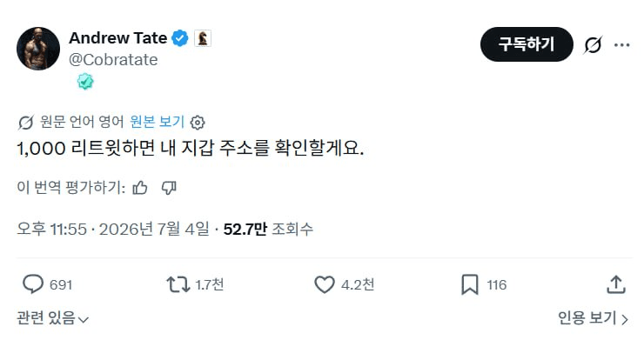Click the share upload icon
The image size is (644, 340).
[615, 284]
